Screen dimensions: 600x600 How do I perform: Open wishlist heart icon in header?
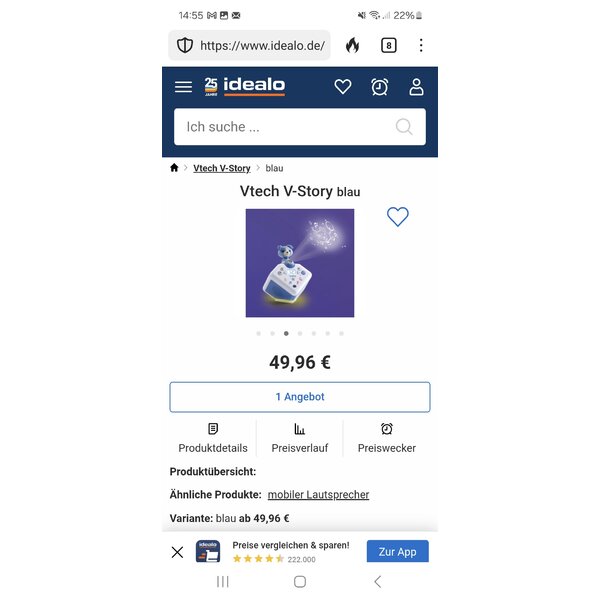(x=342, y=86)
